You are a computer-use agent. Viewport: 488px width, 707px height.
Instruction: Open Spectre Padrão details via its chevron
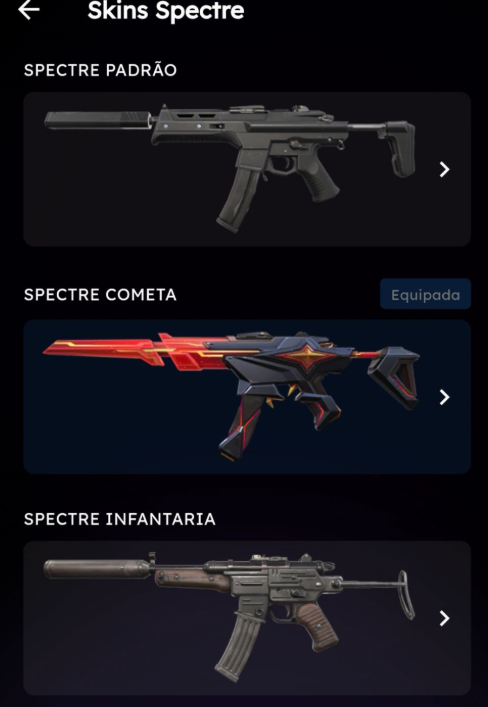(444, 170)
